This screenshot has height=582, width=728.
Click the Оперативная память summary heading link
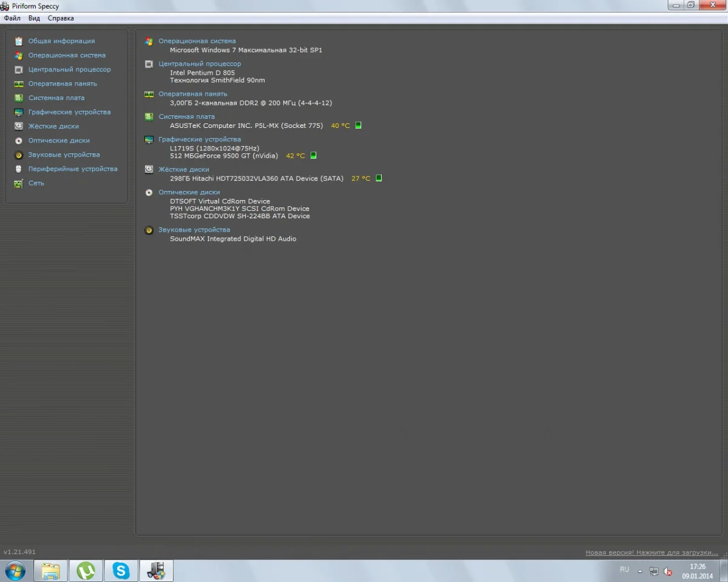[x=193, y=94]
